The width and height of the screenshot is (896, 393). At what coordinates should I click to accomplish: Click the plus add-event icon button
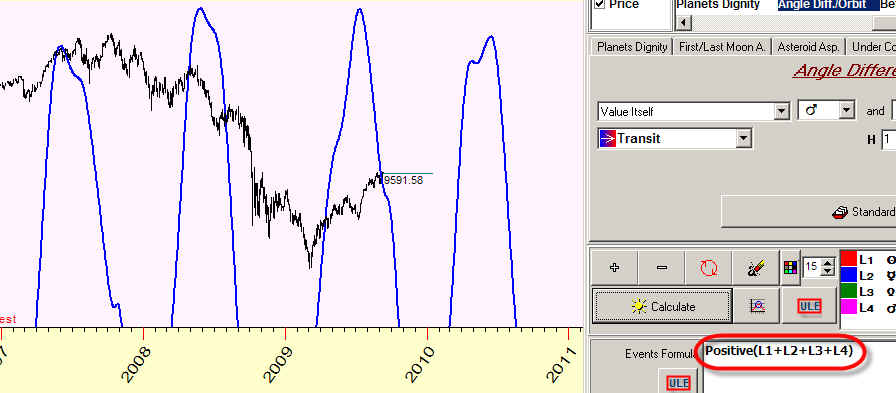[615, 267]
